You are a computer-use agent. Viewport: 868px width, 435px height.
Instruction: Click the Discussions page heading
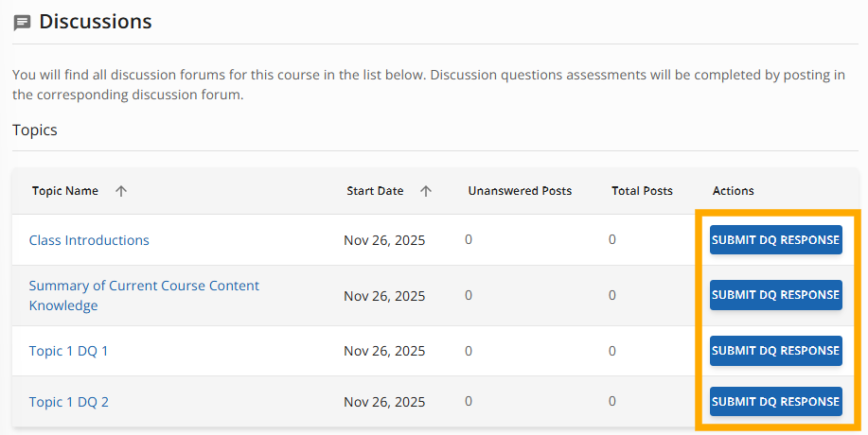coord(95,22)
